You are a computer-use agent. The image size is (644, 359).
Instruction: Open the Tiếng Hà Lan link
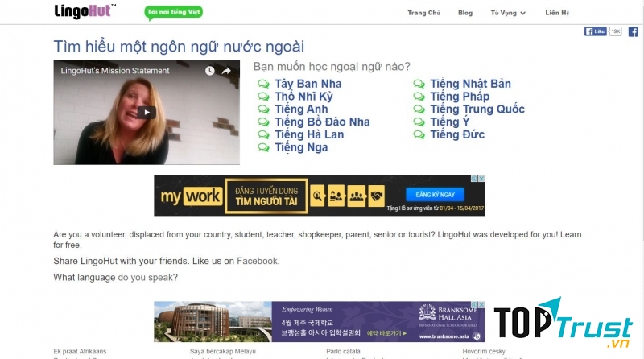[309, 134]
